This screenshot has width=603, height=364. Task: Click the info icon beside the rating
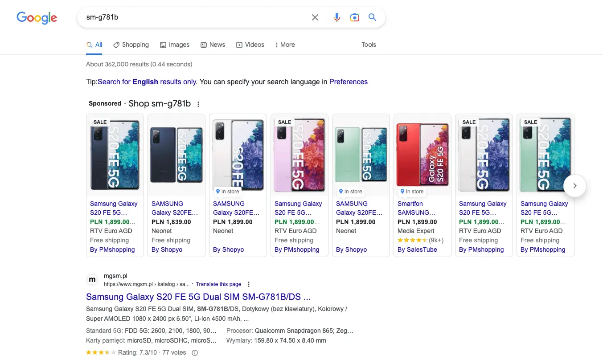tap(195, 352)
